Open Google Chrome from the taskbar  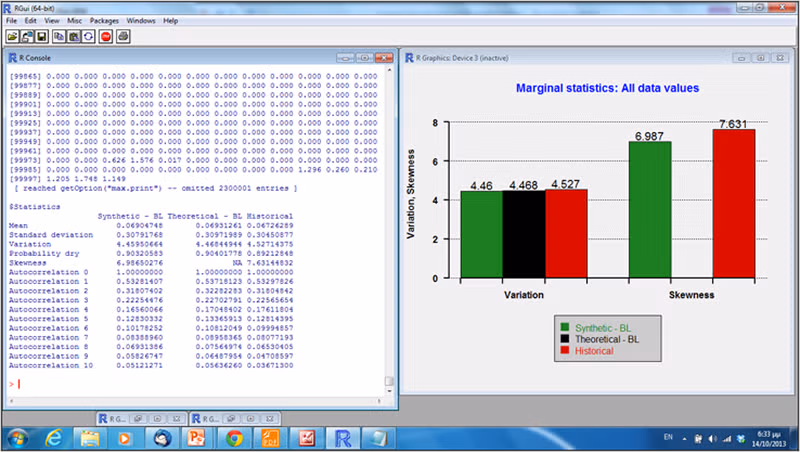pyautogui.click(x=234, y=438)
